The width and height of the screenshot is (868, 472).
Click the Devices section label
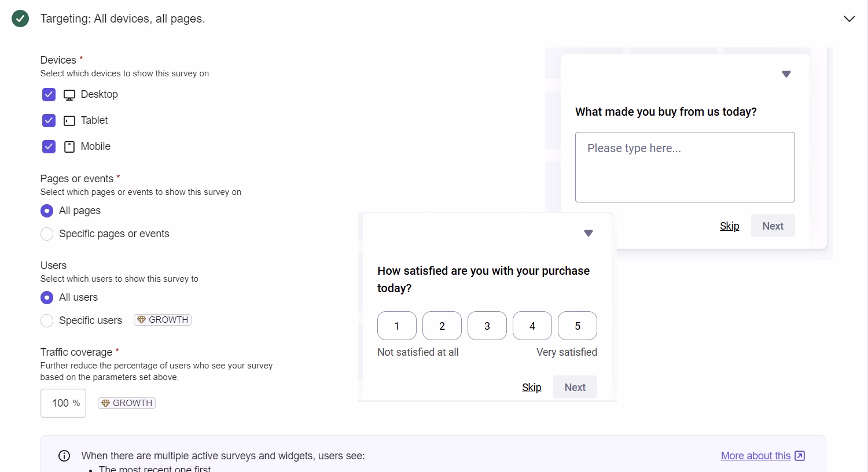pyautogui.click(x=58, y=60)
